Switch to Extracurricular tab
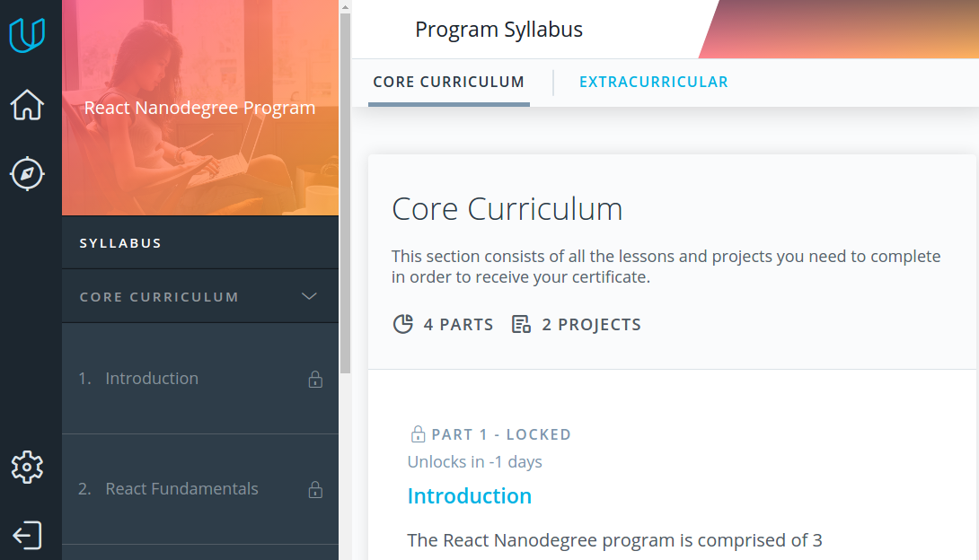This screenshot has width=979, height=560. [653, 82]
